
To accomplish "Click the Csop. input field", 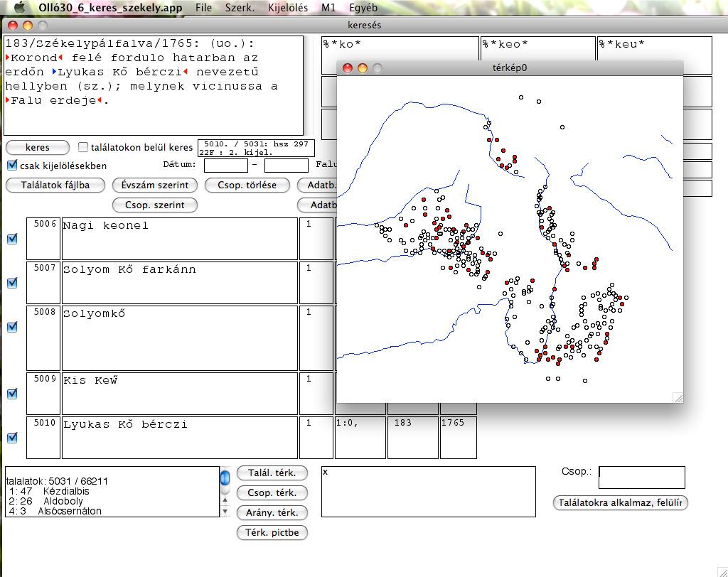I will pos(642,478).
